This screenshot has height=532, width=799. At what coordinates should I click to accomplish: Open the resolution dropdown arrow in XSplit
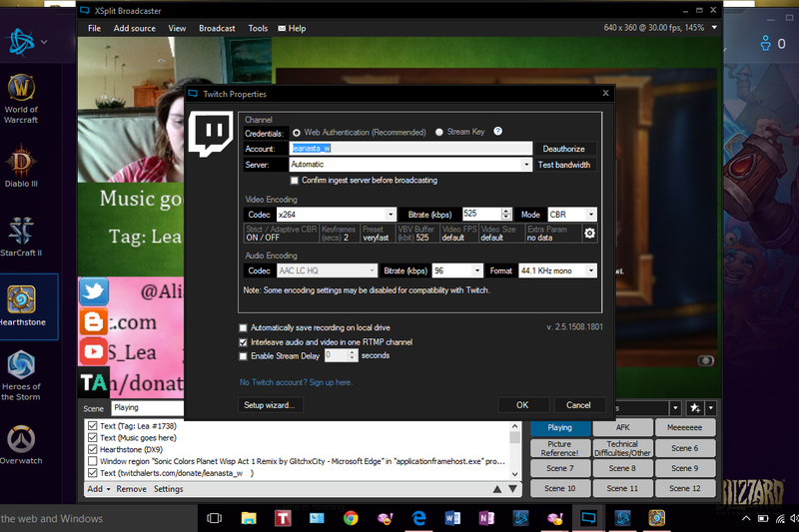714,28
